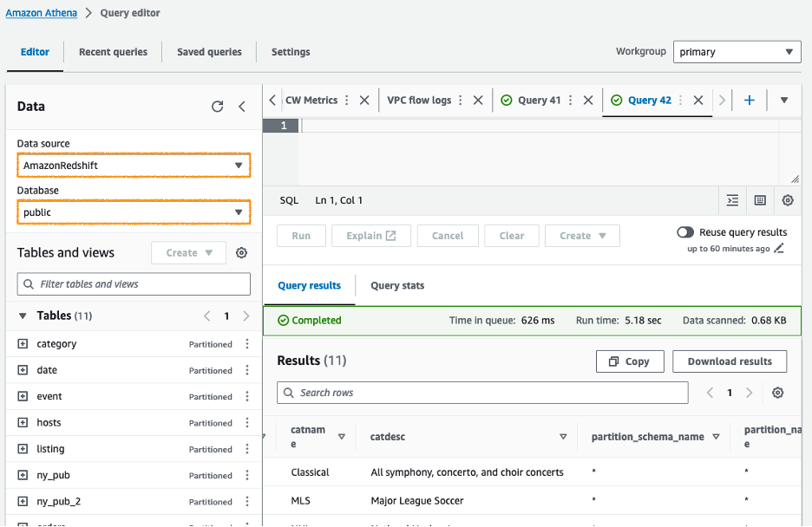812x527 pixels.
Task: Toggle Reuse query results switch
Action: (x=685, y=232)
